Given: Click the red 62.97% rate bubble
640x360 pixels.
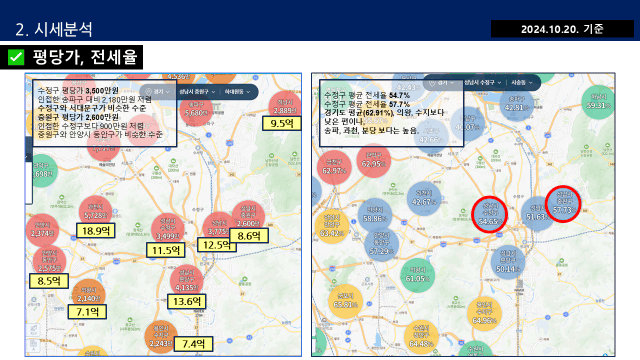Looking at the screenshot, I should [334, 167].
